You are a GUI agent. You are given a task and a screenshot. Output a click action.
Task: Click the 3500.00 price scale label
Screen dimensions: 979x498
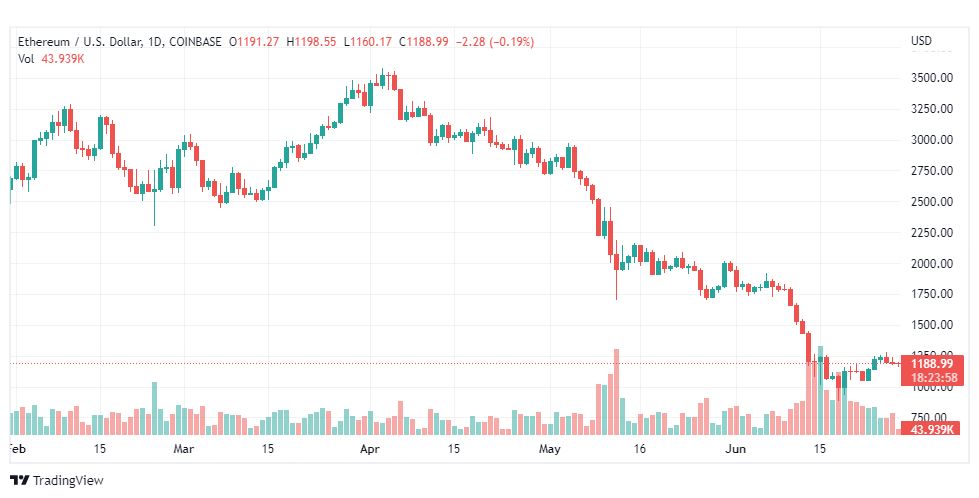point(929,78)
